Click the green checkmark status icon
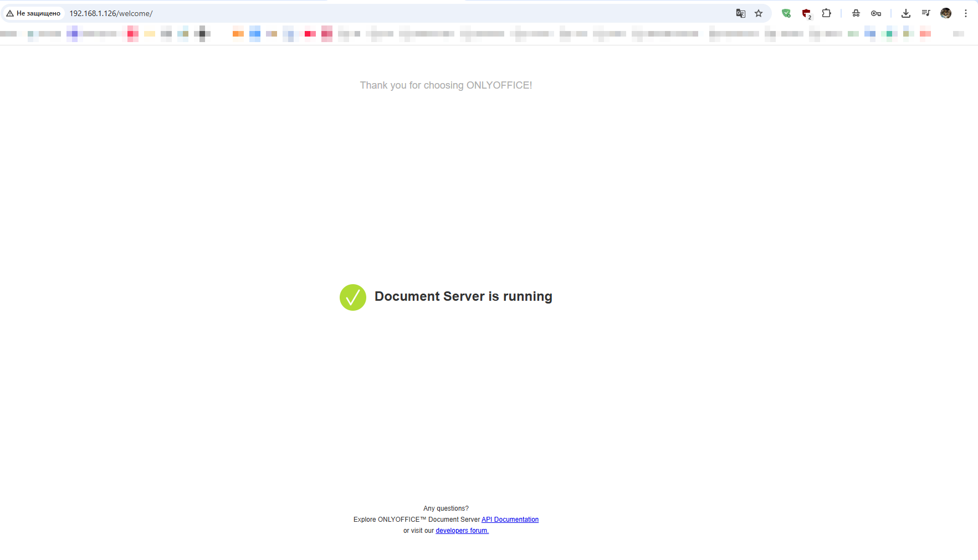The width and height of the screenshot is (978, 560). coord(353,297)
